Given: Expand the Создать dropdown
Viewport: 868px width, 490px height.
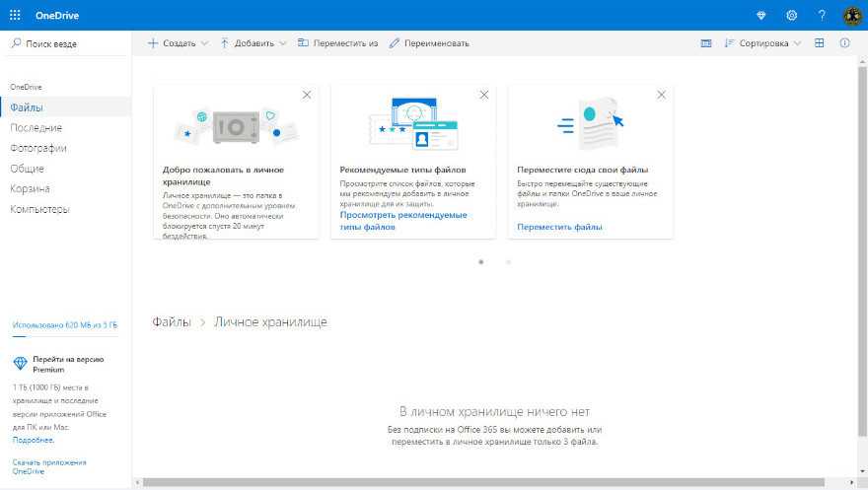Looking at the screenshot, I should tap(179, 43).
